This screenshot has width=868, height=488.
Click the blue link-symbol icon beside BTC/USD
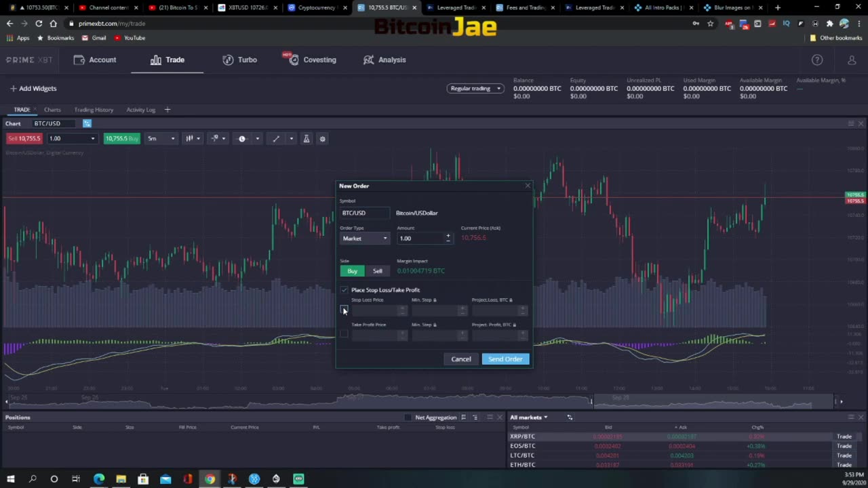[x=87, y=123]
